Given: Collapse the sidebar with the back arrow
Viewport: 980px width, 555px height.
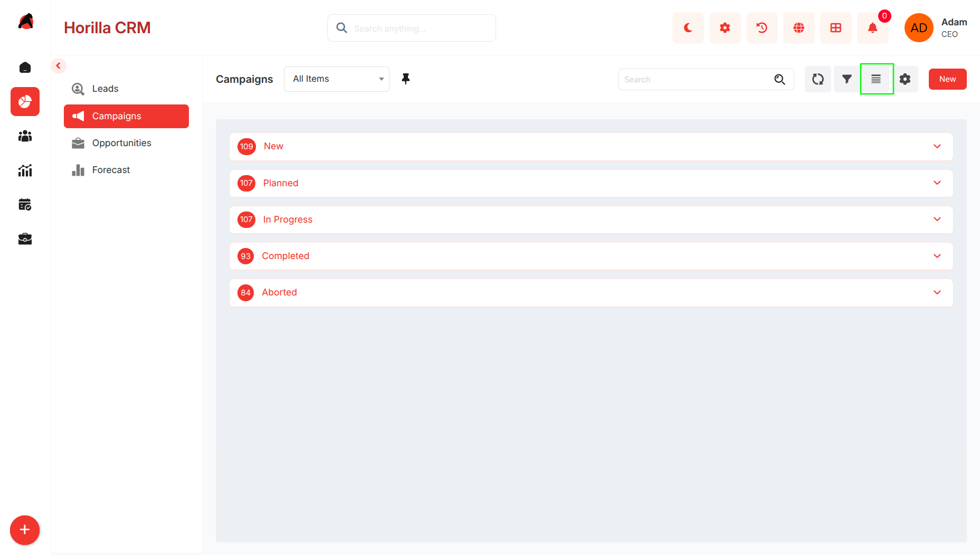Looking at the screenshot, I should point(59,66).
